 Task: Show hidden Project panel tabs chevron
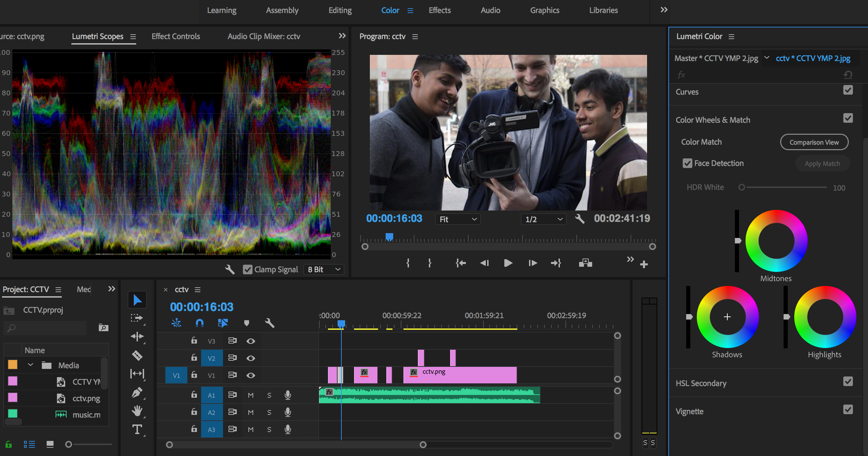point(112,289)
